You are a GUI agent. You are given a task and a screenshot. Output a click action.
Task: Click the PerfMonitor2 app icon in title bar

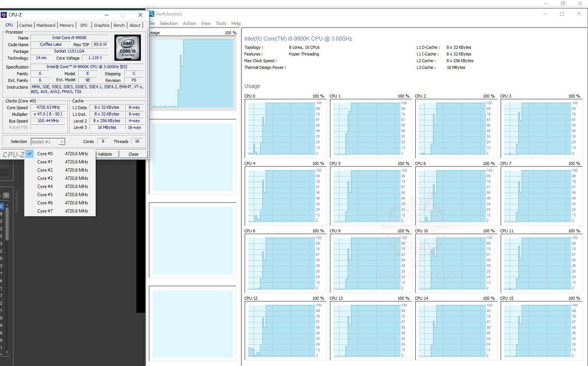click(152, 14)
